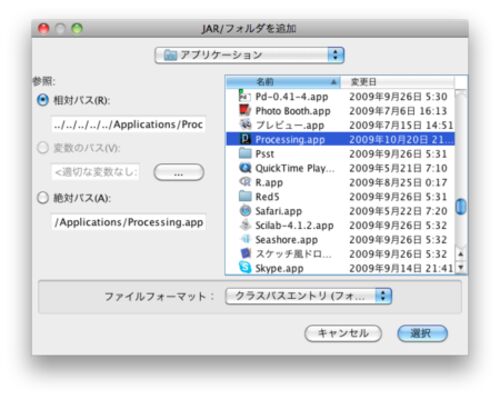This screenshot has height=399, width=500.
Task: Select the 絶対パス(A) radio button
Action: [x=43, y=198]
